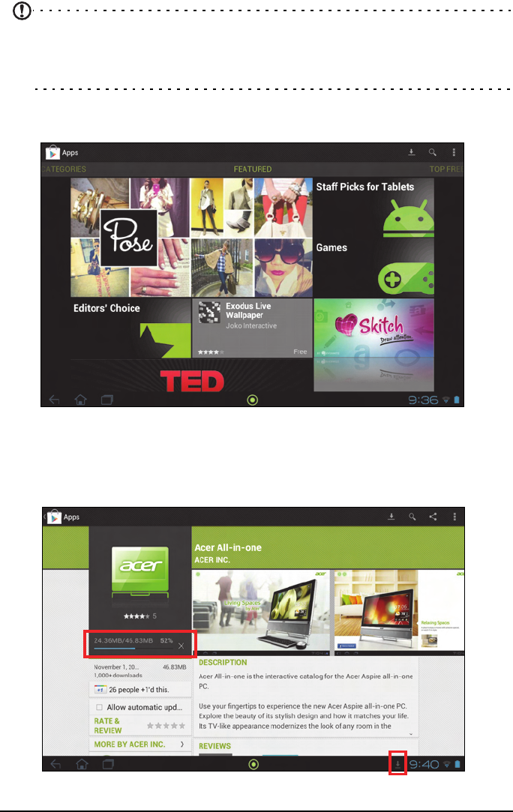The image size is (513, 812).
Task: Tap recent apps icon in the 9:36 navigation bar
Action: (106, 400)
